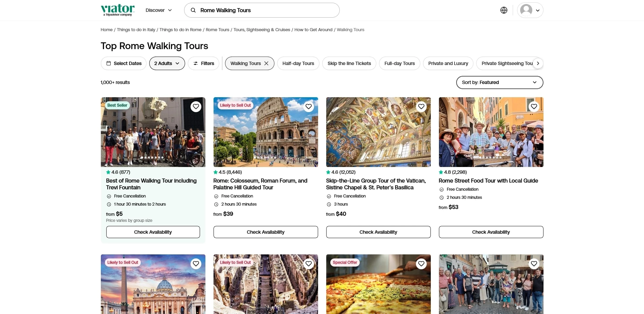Open the 2 Adults traveler selector
The width and height of the screenshot is (644, 314).
pos(167,63)
